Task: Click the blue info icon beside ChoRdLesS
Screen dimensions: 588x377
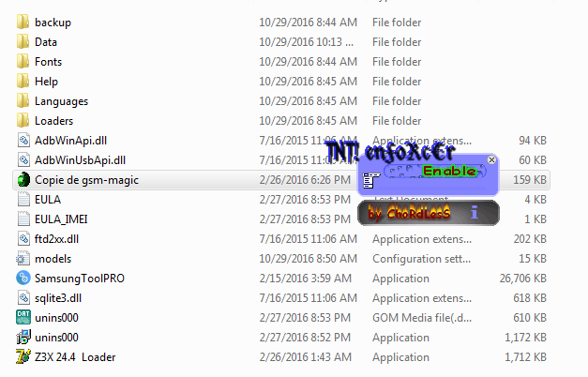Action: [475, 213]
